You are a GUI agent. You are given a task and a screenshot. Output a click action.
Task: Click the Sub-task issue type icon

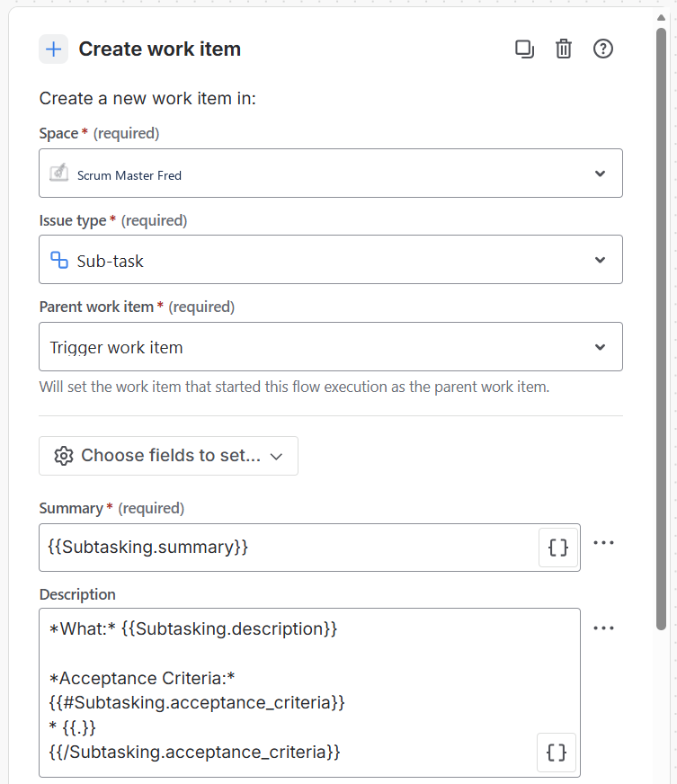pos(59,260)
